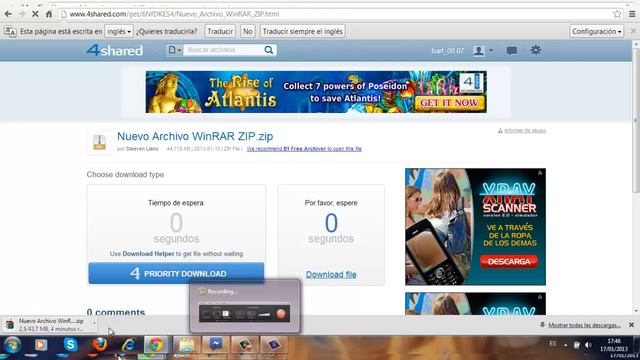Screen dimensions: 640x360
Task: Click the 0 comments heading
Action: coord(116,311)
